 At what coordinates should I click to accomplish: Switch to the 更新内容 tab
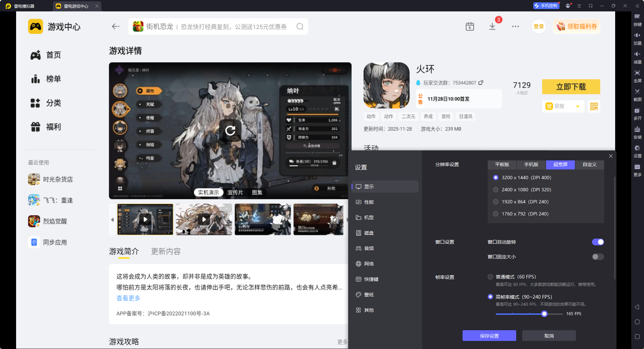tap(165, 251)
